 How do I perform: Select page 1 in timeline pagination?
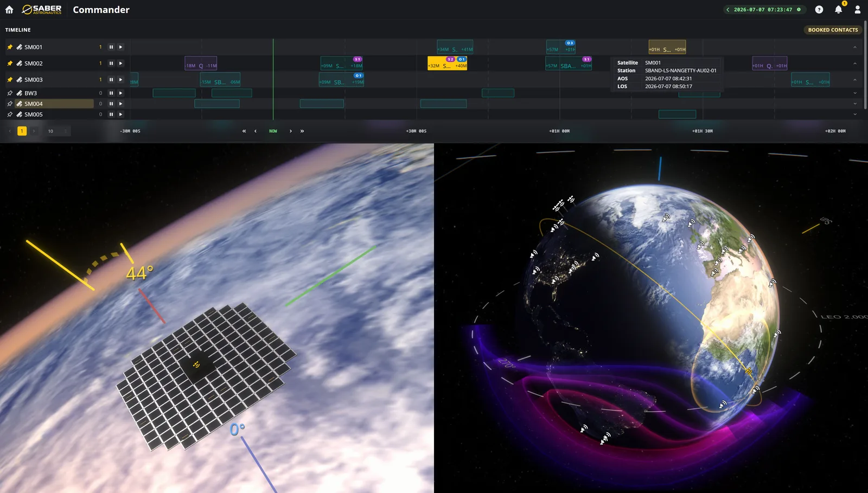(x=22, y=131)
